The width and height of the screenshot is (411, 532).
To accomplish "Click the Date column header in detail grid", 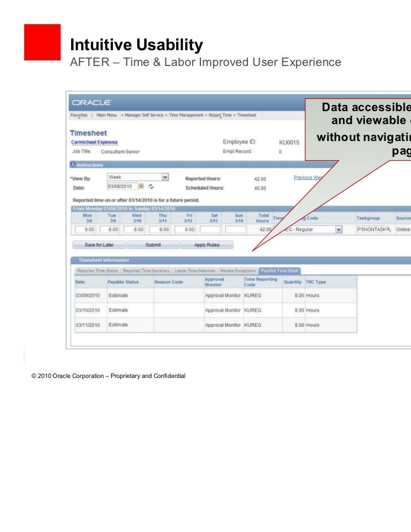I will tap(80, 282).
